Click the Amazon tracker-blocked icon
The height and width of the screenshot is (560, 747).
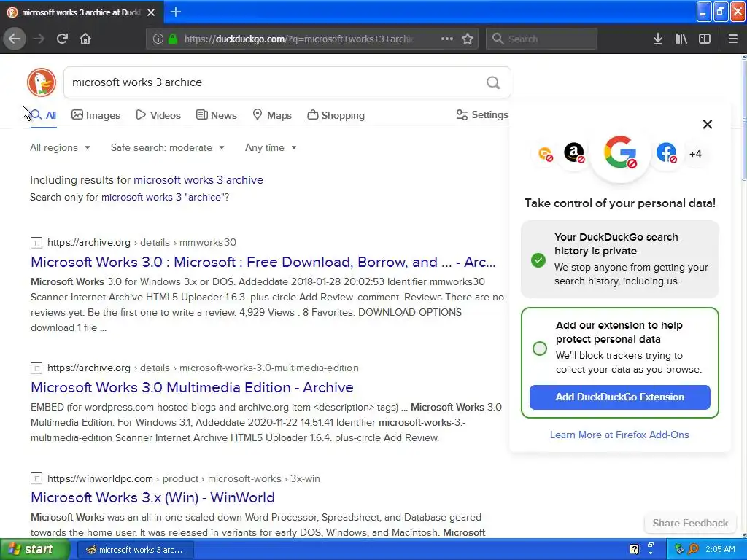tap(574, 152)
